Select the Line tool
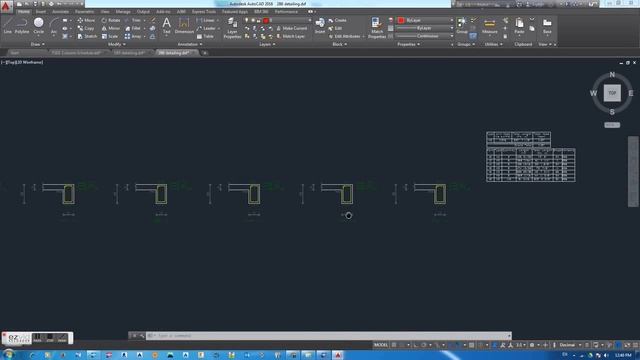 pyautogui.click(x=8, y=25)
